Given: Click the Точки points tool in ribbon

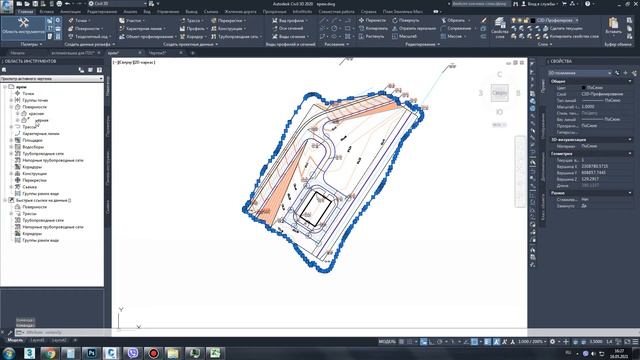Looking at the screenshot, I should (x=80, y=20).
